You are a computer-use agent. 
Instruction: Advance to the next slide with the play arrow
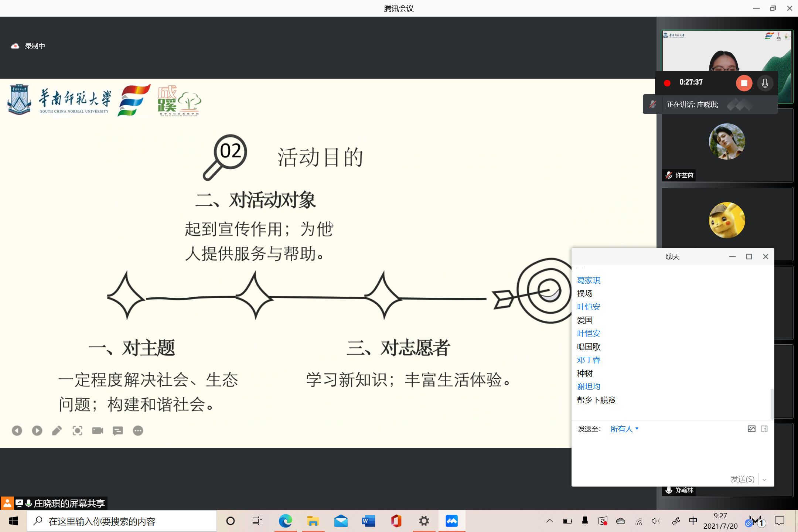pos(37,430)
